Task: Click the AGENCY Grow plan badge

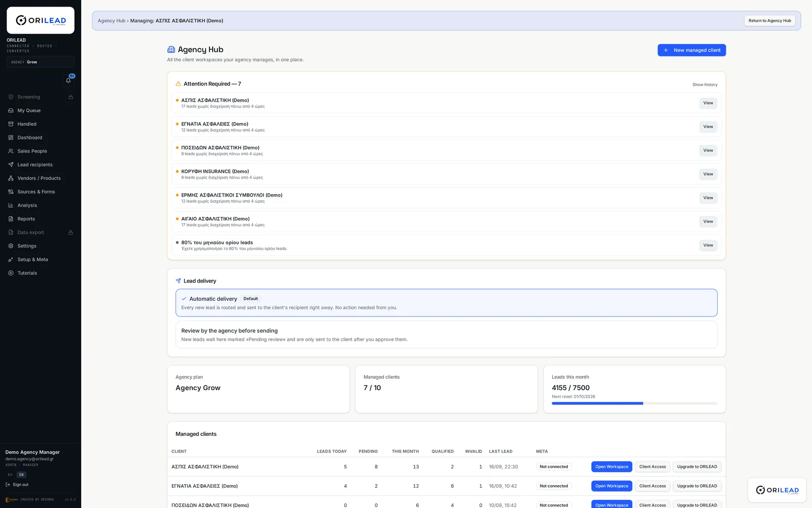Action: coord(41,62)
